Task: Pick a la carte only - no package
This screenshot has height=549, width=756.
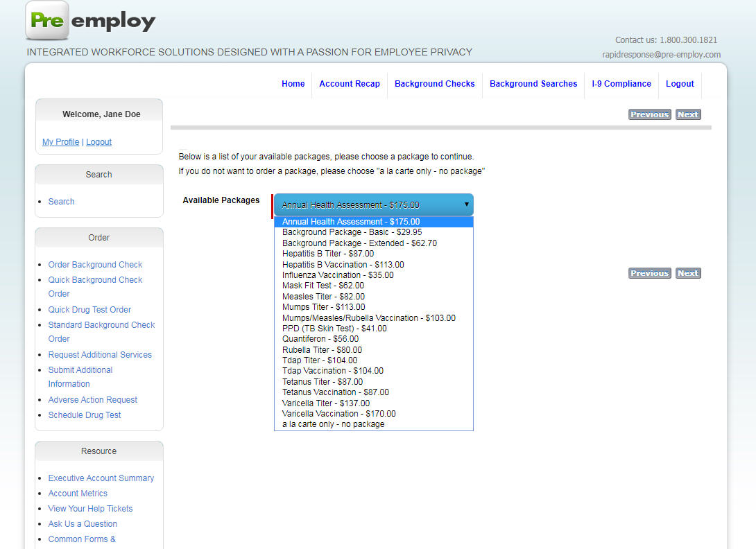Action: (333, 424)
